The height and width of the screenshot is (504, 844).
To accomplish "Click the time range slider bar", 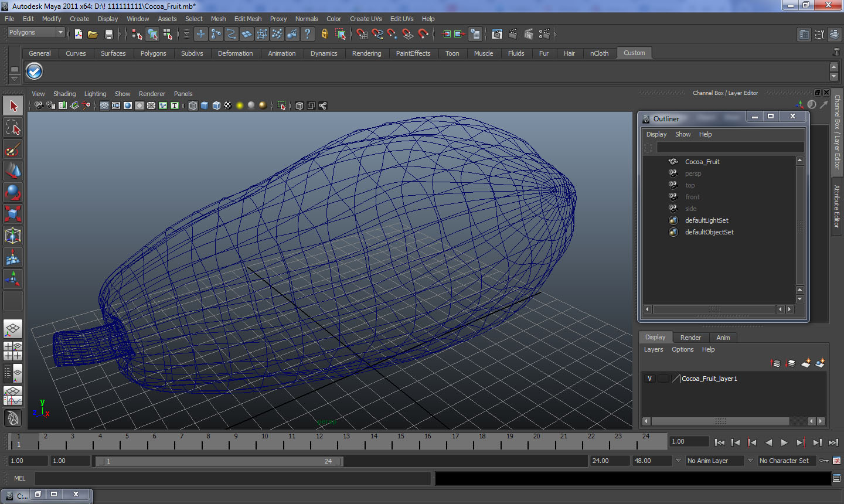I will (x=219, y=461).
